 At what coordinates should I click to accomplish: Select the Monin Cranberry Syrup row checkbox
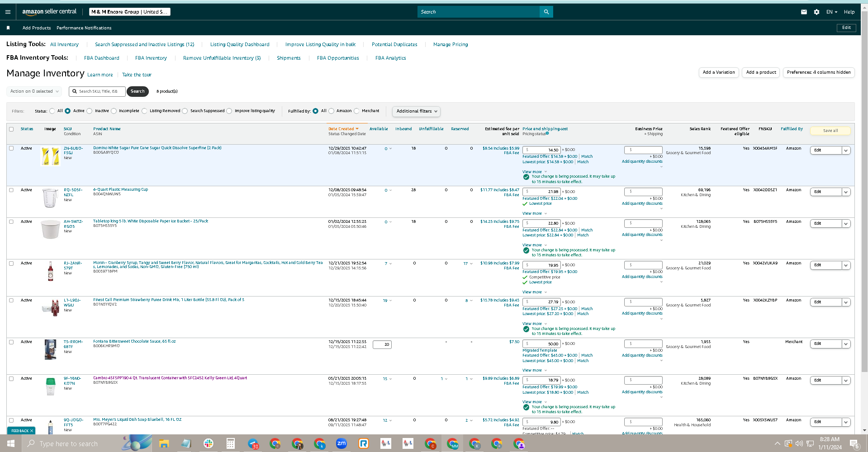pyautogui.click(x=11, y=264)
